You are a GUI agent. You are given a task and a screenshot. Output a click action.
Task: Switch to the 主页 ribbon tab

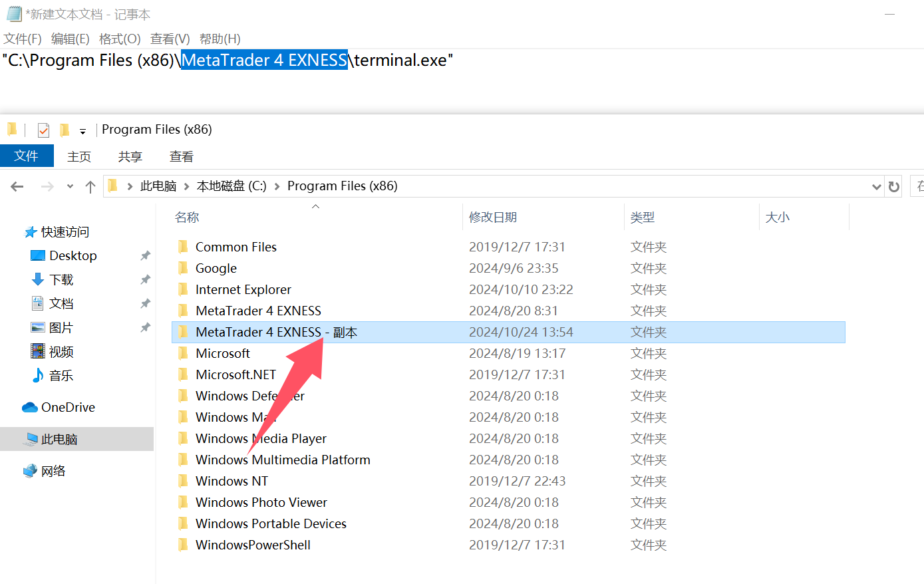tap(79, 156)
